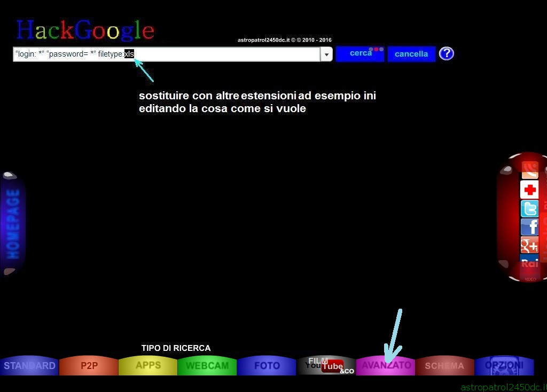Open the Google+ icon in the sidebar

tap(529, 245)
